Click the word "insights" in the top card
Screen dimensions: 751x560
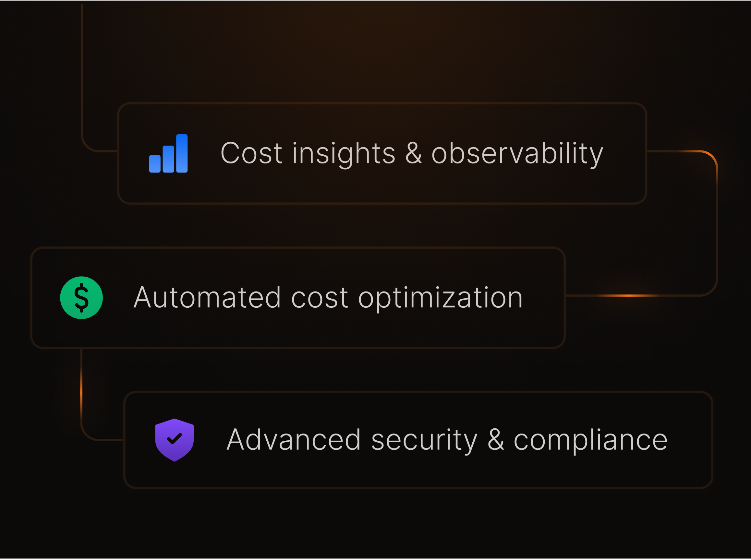(344, 154)
